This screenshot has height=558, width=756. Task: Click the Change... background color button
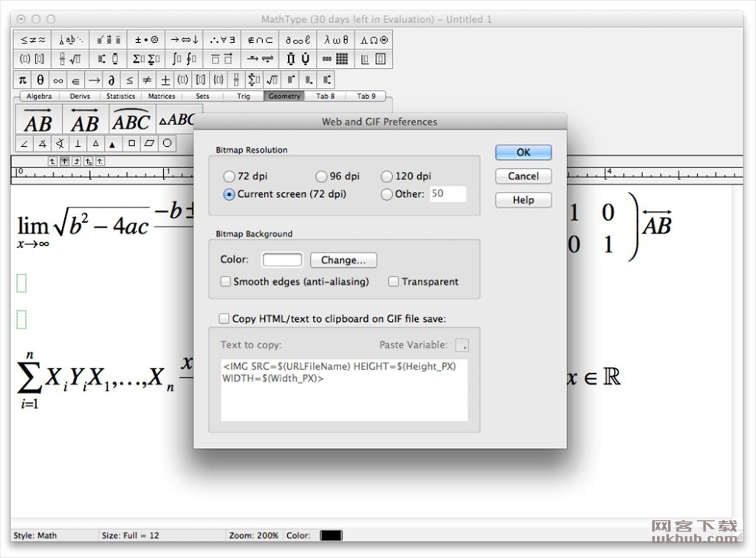tap(343, 261)
